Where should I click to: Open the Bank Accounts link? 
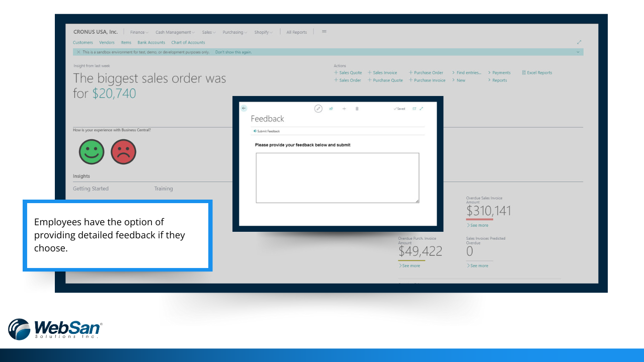pyautogui.click(x=151, y=43)
